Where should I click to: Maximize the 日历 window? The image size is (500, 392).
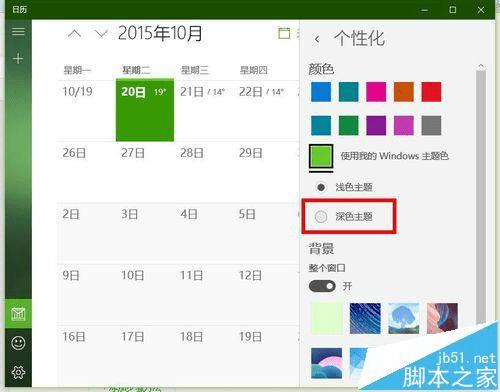(x=452, y=10)
